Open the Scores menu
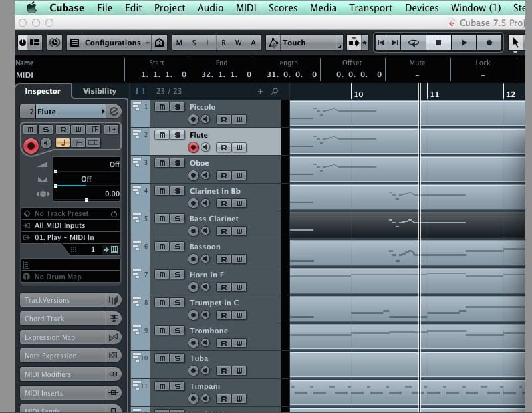The image size is (532, 413). [x=283, y=7]
